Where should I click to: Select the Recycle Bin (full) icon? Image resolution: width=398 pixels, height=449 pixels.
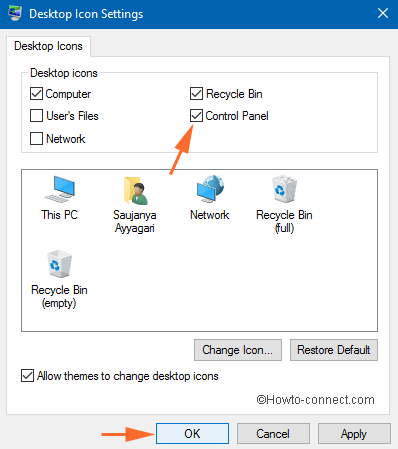click(284, 204)
